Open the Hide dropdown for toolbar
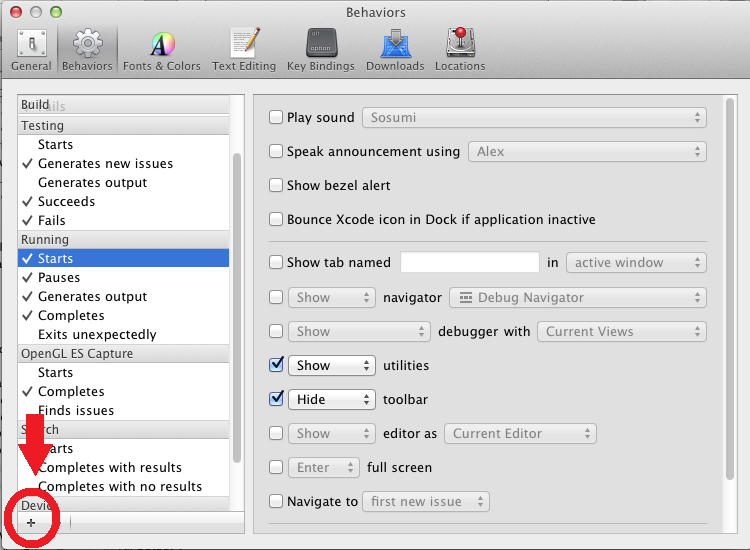This screenshot has height=550, width=750. point(331,399)
